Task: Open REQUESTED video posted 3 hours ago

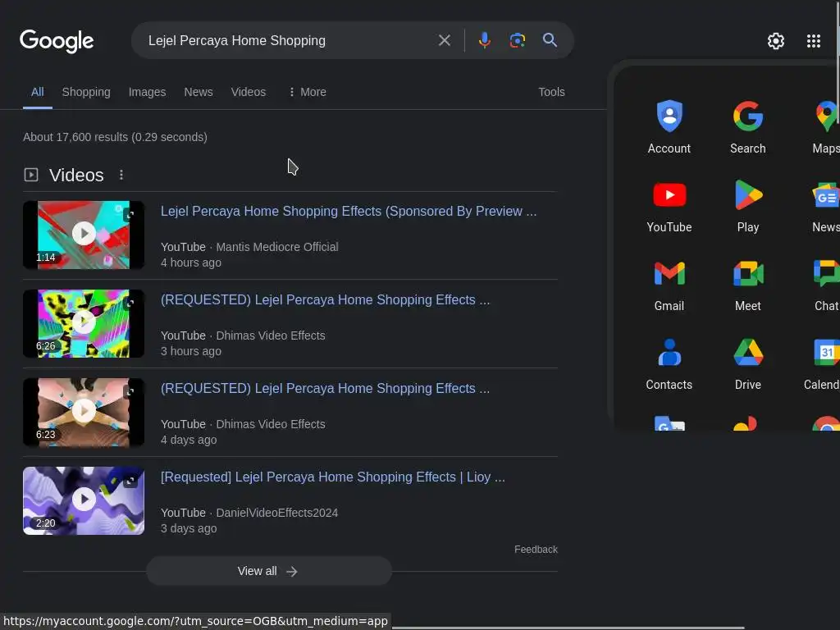Action: 325,299
